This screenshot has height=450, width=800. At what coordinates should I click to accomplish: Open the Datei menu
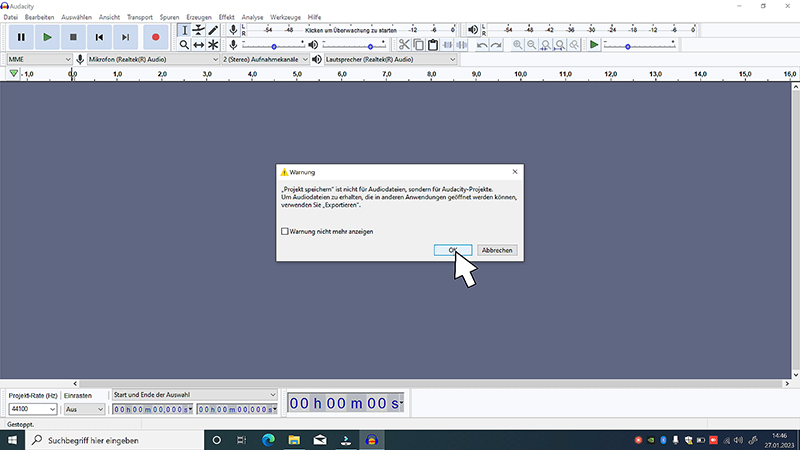click(x=11, y=17)
